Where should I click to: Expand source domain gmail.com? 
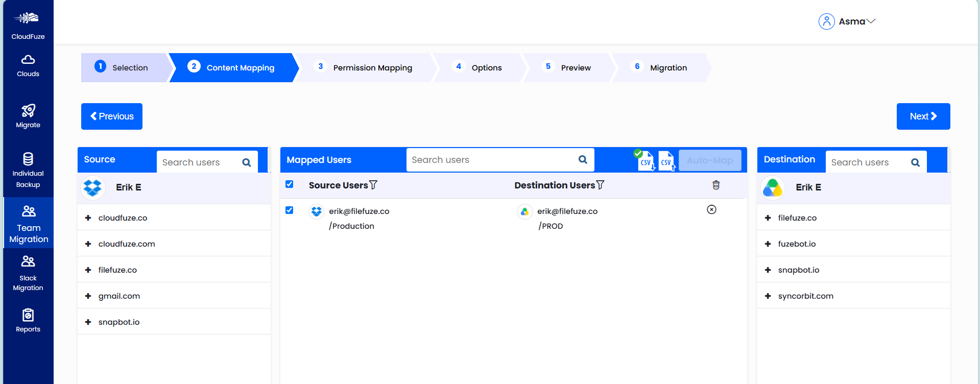point(88,296)
